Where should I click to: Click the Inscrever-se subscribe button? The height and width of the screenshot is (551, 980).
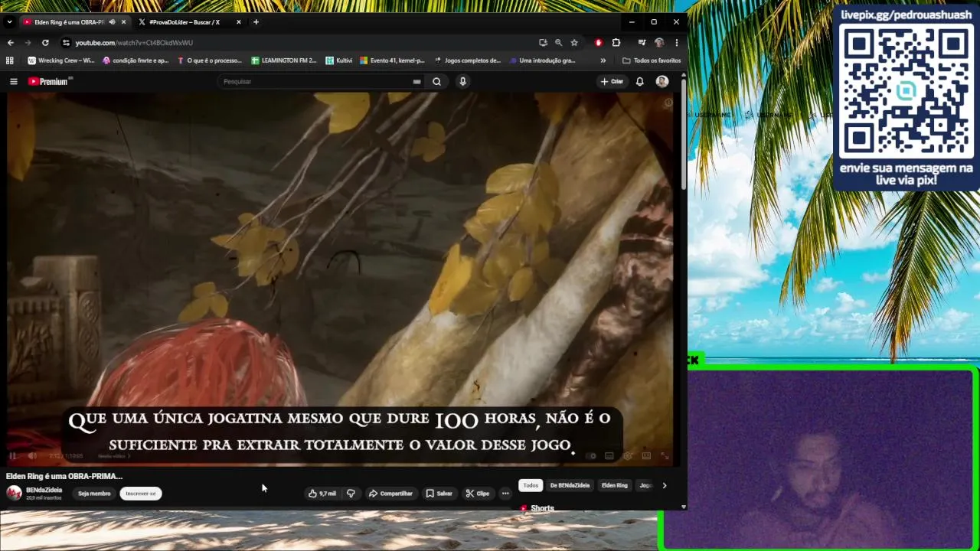point(141,494)
